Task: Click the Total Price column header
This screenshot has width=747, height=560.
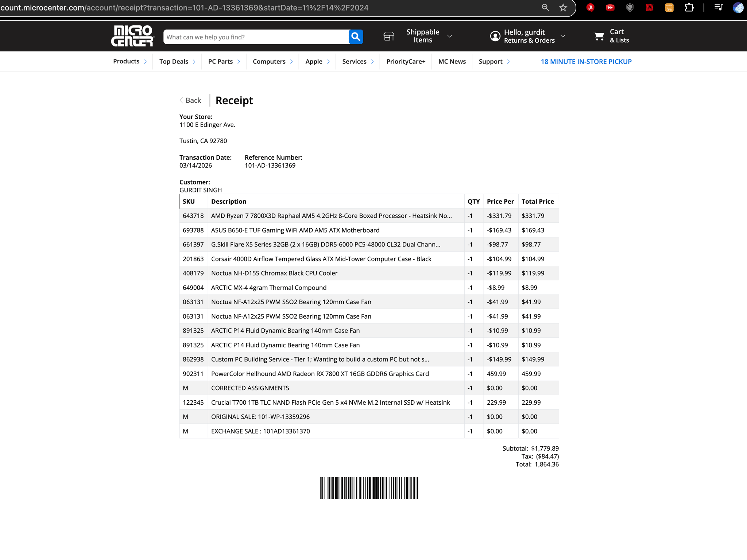Action: tap(538, 202)
